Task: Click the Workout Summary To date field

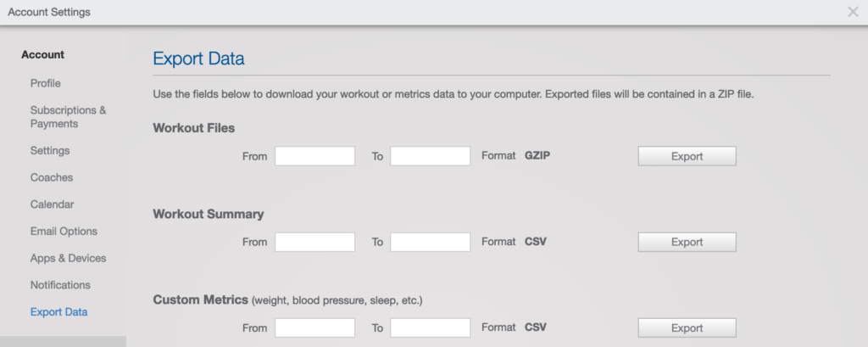Action: (x=430, y=242)
